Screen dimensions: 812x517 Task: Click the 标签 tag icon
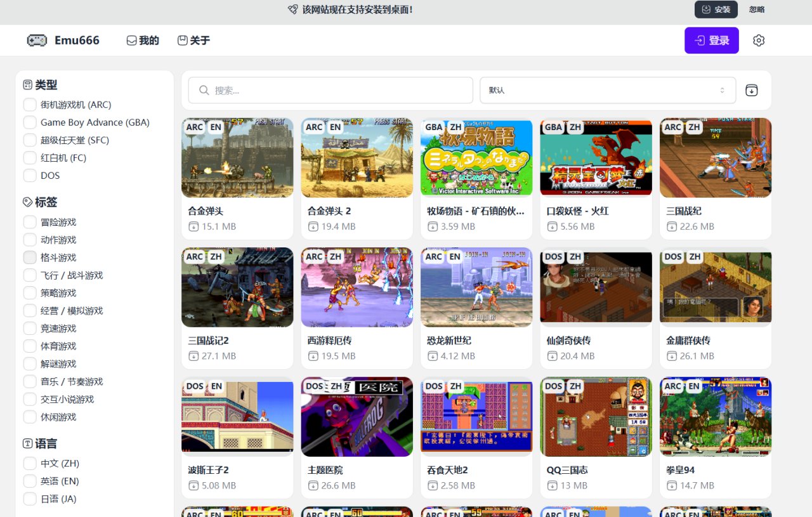tap(27, 202)
